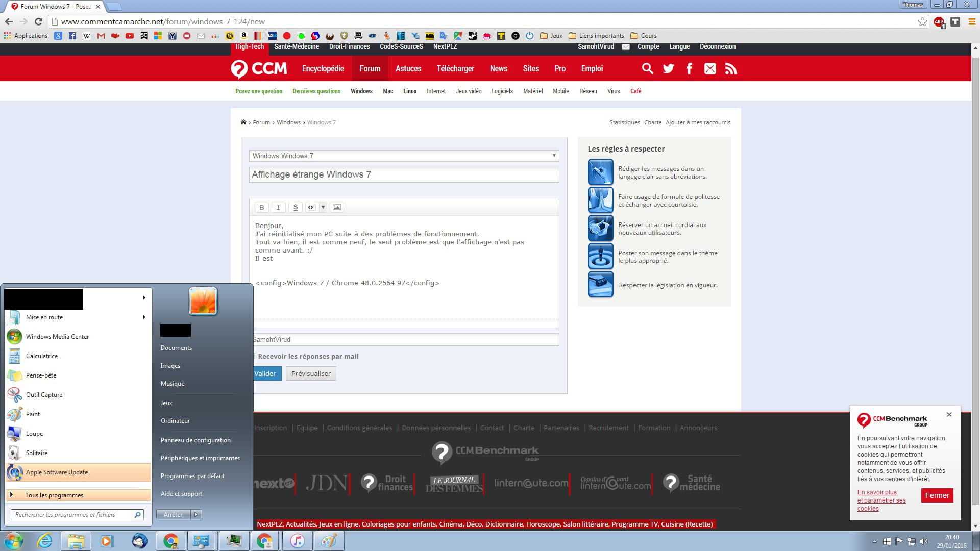Screen dimensions: 980x551
Task: Bookmark this page with the star icon
Action: (x=922, y=21)
